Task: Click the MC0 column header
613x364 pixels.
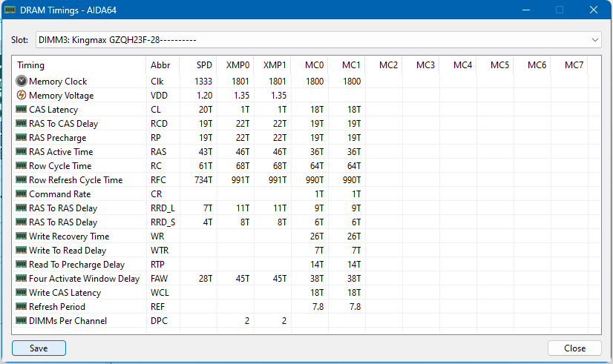Action: [309, 65]
